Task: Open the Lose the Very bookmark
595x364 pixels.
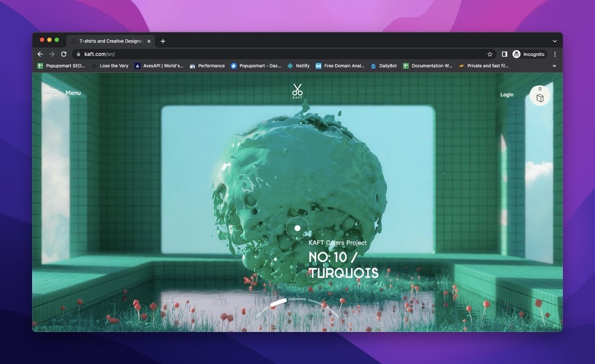Action: pyautogui.click(x=110, y=66)
